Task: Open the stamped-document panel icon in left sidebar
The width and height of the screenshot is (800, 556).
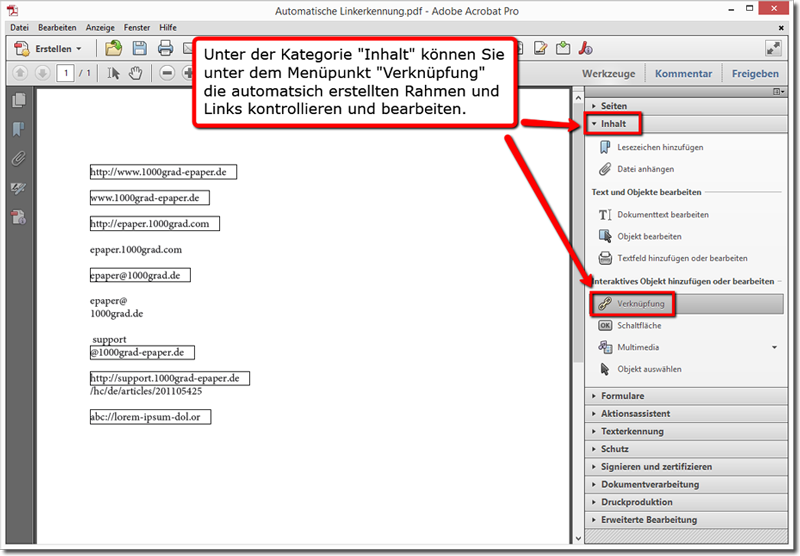Action: 19,217
